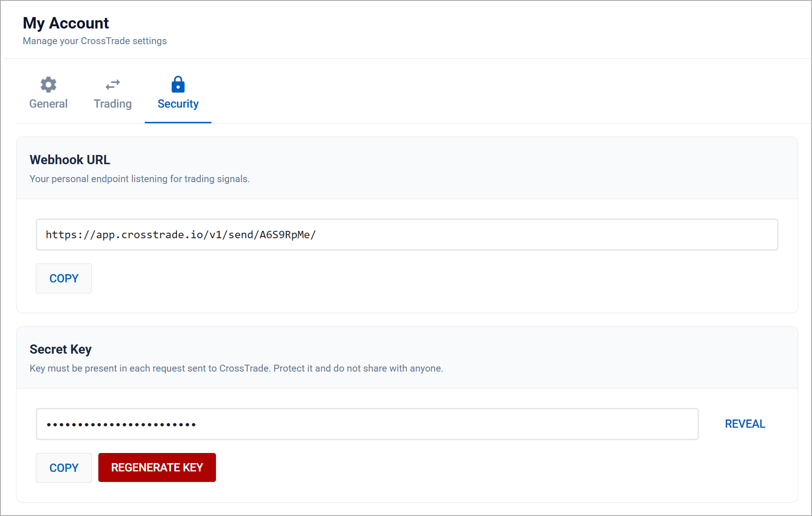Copy the Webhook URL
The height and width of the screenshot is (516, 812).
point(63,278)
